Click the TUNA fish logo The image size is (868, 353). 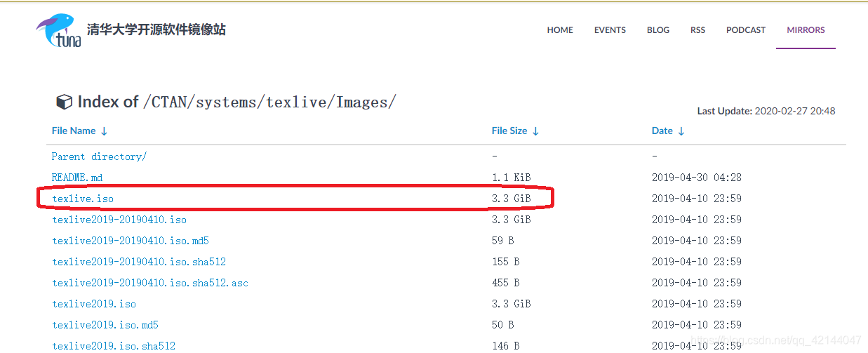[58, 30]
